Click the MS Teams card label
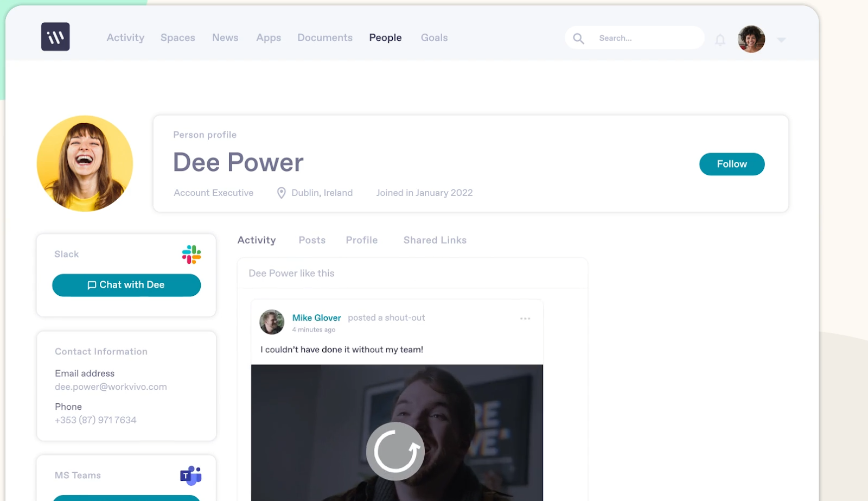Viewport: 868px width, 501px height. coord(78,475)
